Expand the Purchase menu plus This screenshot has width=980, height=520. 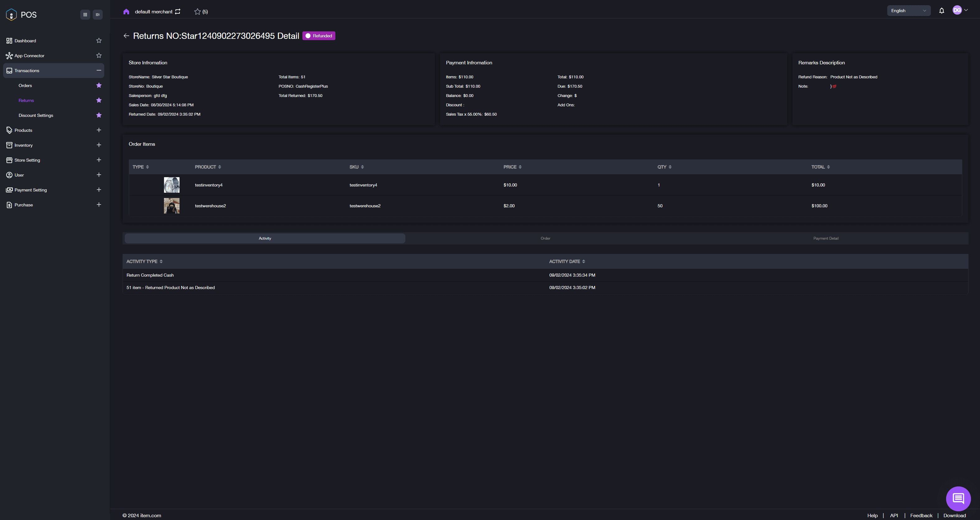pyautogui.click(x=99, y=205)
